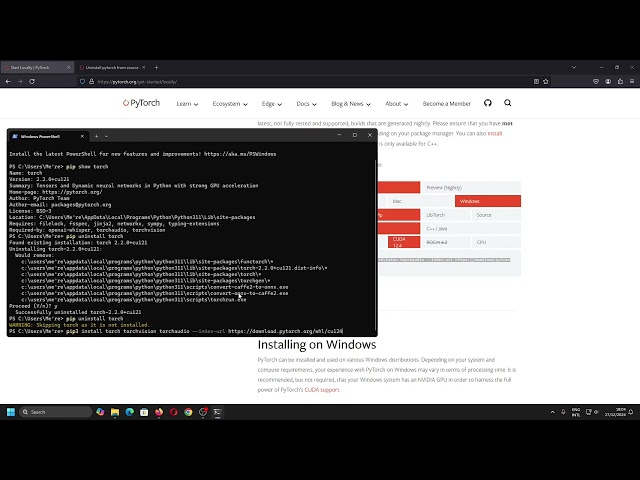
Task: Open Google Chrome from the taskbar
Action: (x=188, y=412)
